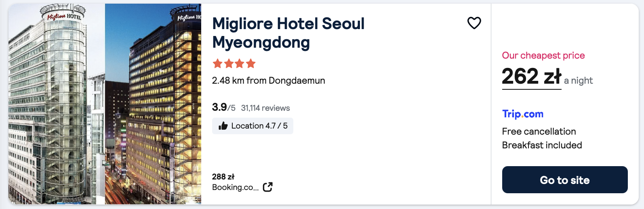The image size is (644, 209).
Task: Save hotel with the heart icon
Action: click(474, 23)
